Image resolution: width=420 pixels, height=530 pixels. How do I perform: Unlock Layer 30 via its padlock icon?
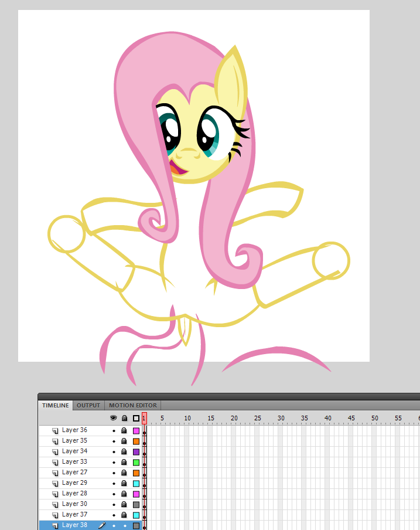(124, 504)
